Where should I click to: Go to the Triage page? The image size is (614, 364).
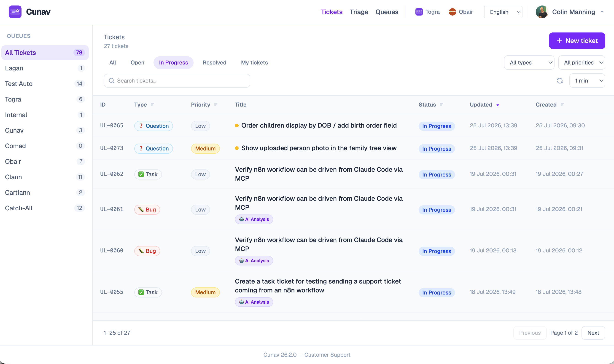coord(359,12)
